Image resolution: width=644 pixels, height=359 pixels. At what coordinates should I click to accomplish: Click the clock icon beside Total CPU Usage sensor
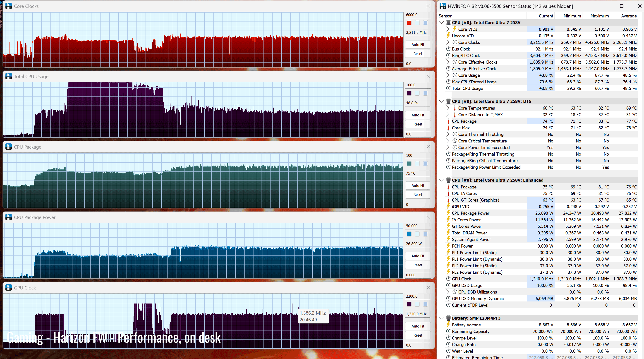pos(448,88)
